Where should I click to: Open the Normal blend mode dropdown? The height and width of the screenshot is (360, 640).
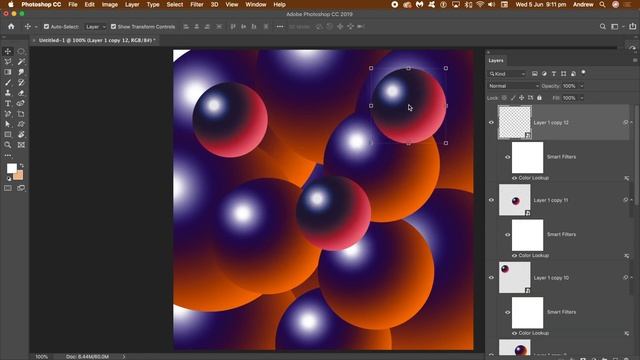513,86
